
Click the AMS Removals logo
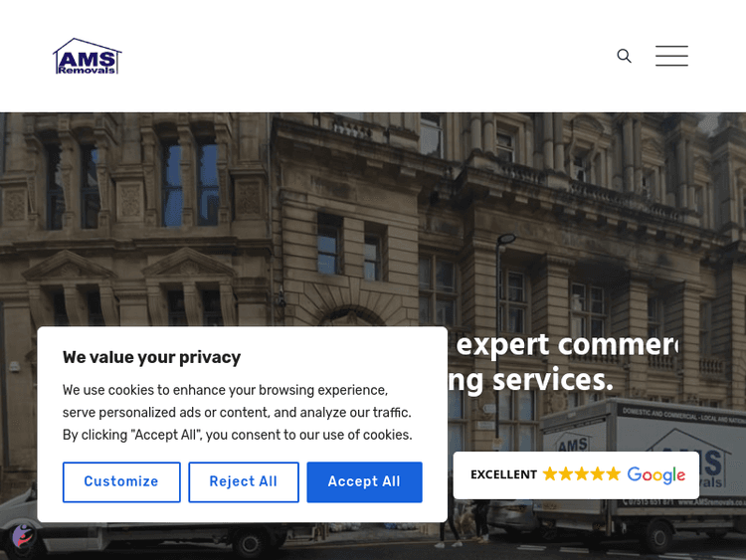(88, 56)
